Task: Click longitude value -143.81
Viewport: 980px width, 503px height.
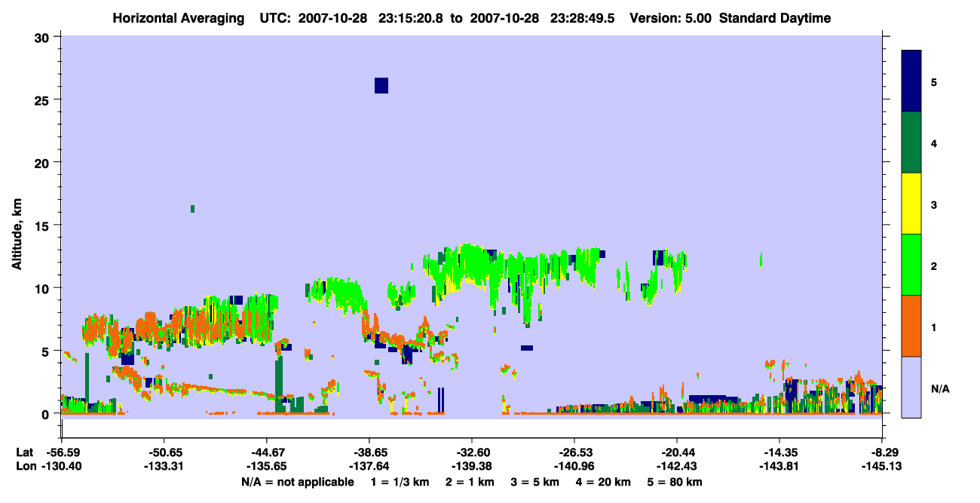Action: [x=779, y=466]
